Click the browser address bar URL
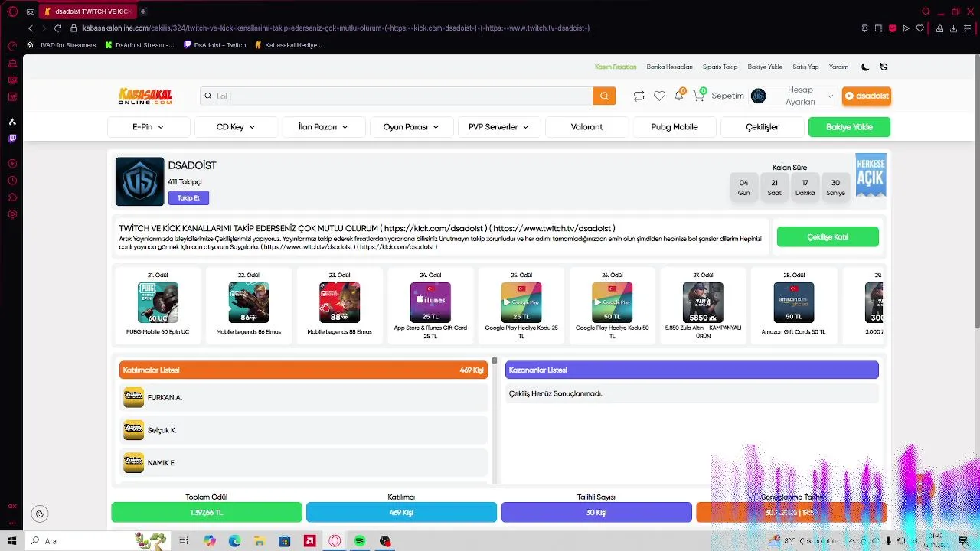The width and height of the screenshot is (980, 551). coord(335,28)
